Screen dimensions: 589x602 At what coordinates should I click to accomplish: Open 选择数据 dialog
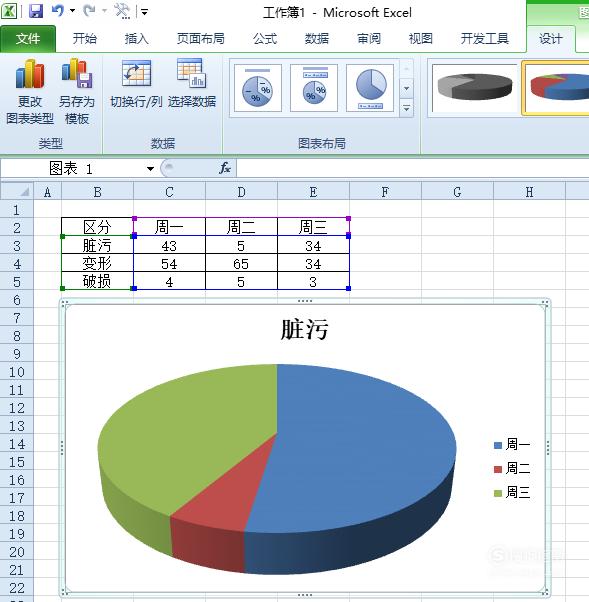point(192,84)
